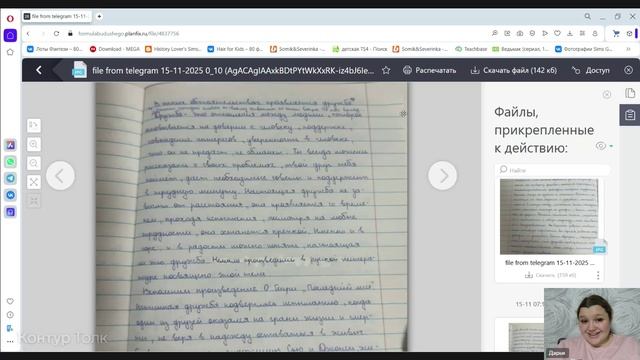Image resolution: width=640 pixels, height=360 pixels.
Task: Switch to the clipboard tab in right rail
Action: click(630, 115)
